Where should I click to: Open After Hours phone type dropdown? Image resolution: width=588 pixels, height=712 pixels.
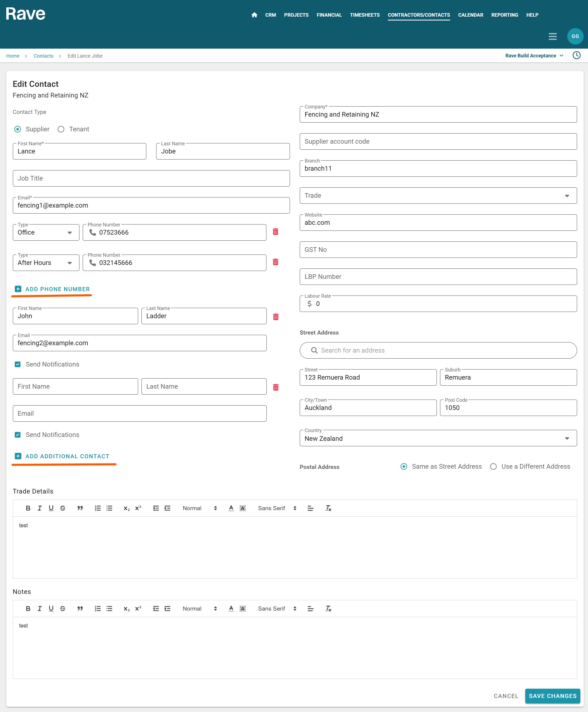(x=46, y=263)
